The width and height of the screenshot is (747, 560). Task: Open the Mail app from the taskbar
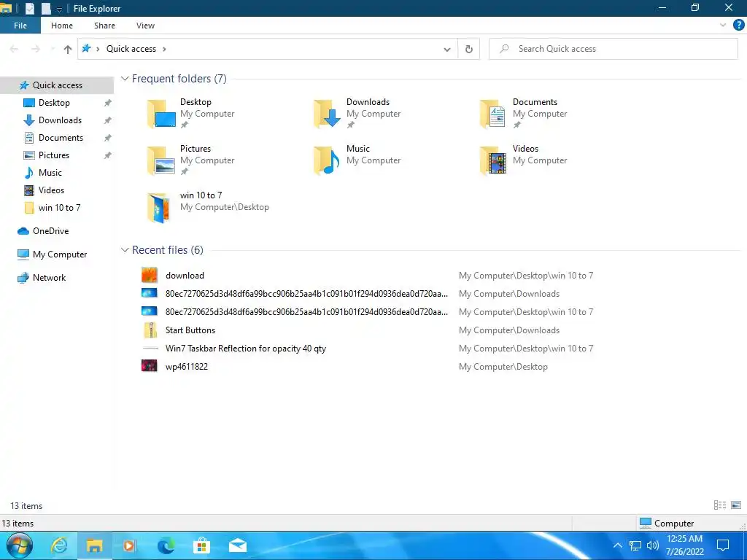[x=237, y=545]
